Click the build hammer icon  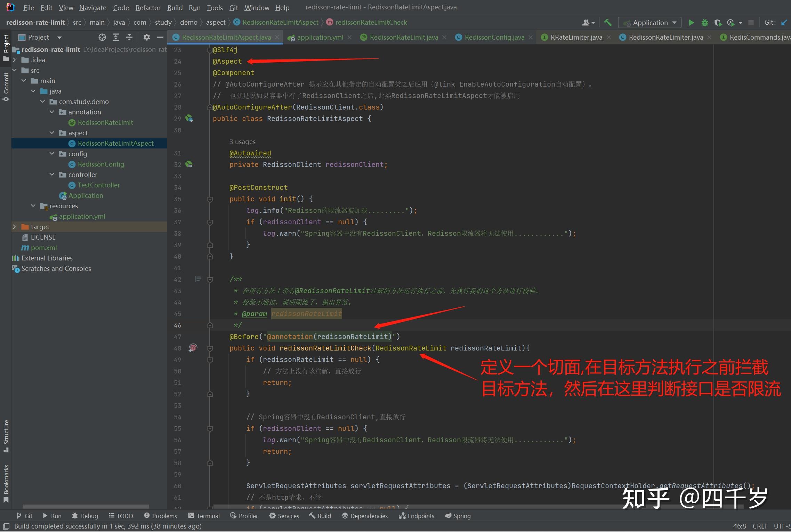coord(608,22)
